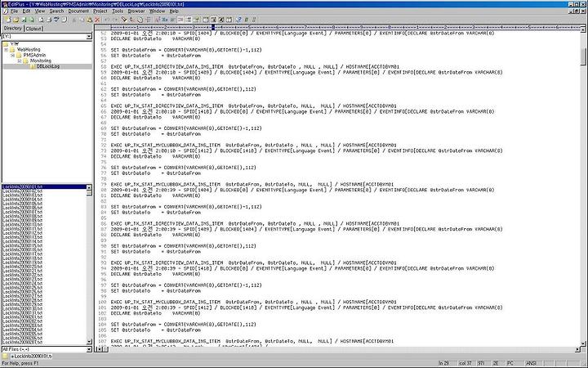588x368 pixels.
Task: Open the Browser menu
Action: point(136,11)
